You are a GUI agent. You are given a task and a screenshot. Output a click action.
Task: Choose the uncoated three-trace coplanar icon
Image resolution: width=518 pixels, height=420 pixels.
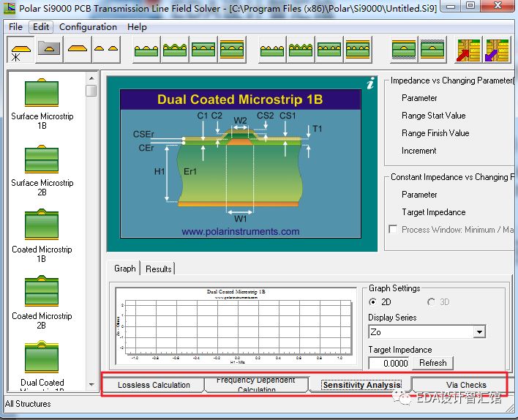146,50
